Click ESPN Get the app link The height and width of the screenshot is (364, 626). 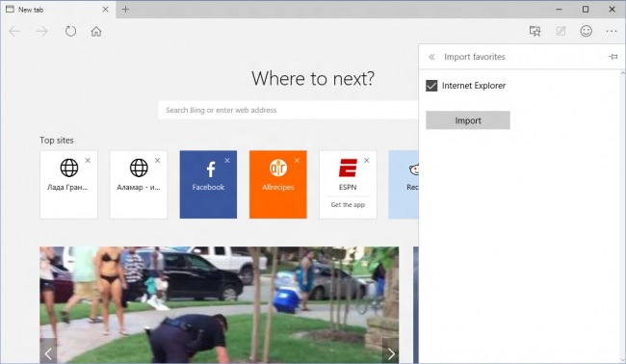point(348,205)
